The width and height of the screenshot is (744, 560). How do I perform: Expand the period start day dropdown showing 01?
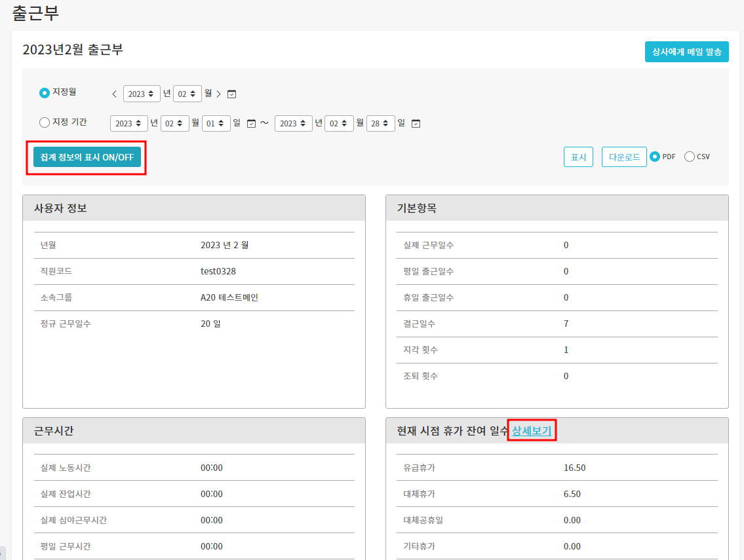(x=216, y=123)
